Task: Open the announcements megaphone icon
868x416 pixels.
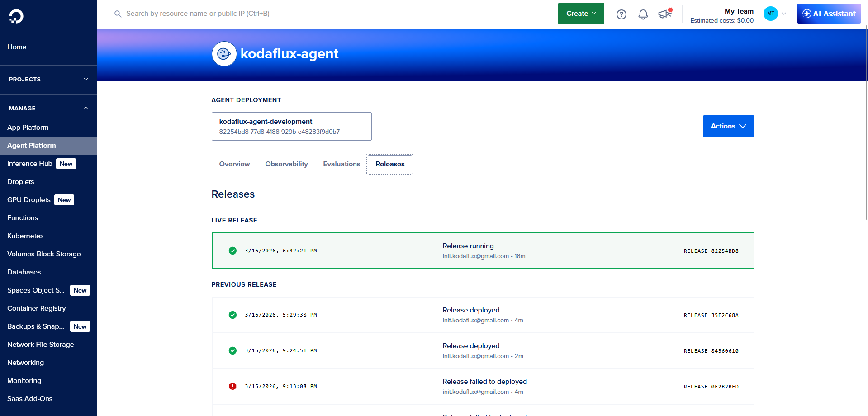Action: (x=665, y=14)
